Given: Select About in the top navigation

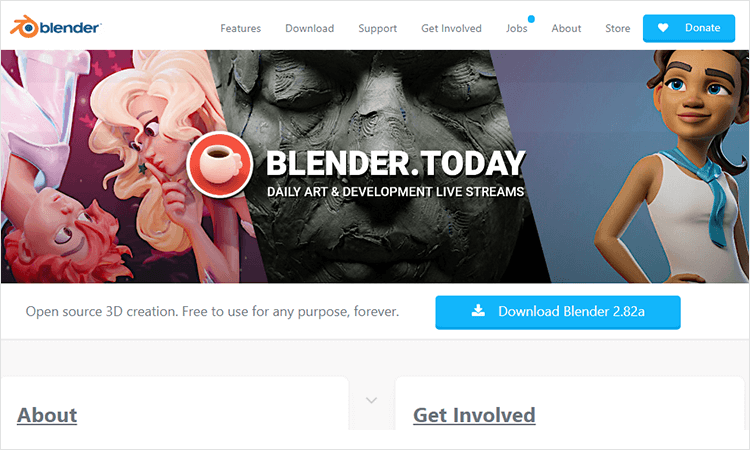Looking at the screenshot, I should click(x=566, y=28).
